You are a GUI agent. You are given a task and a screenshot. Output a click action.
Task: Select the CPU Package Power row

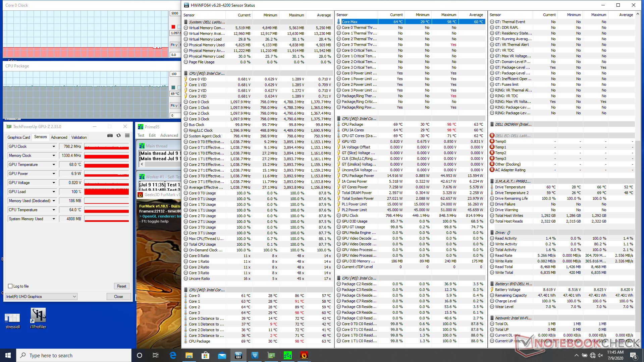tap(411, 176)
